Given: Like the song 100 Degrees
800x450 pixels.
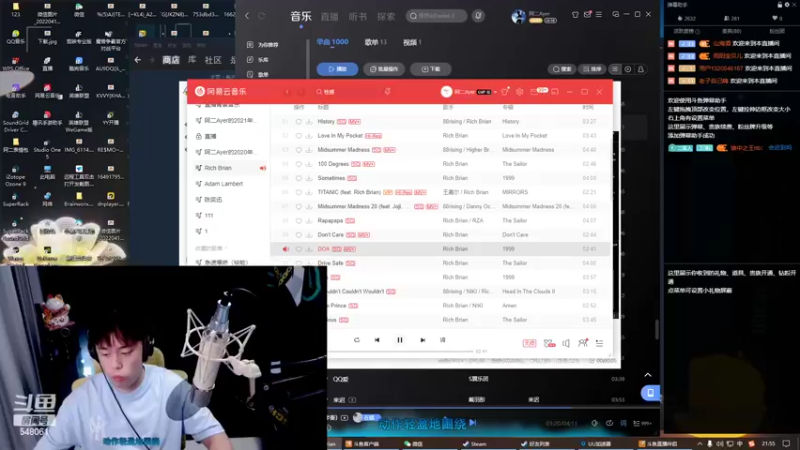Looking at the screenshot, I should [x=298, y=164].
